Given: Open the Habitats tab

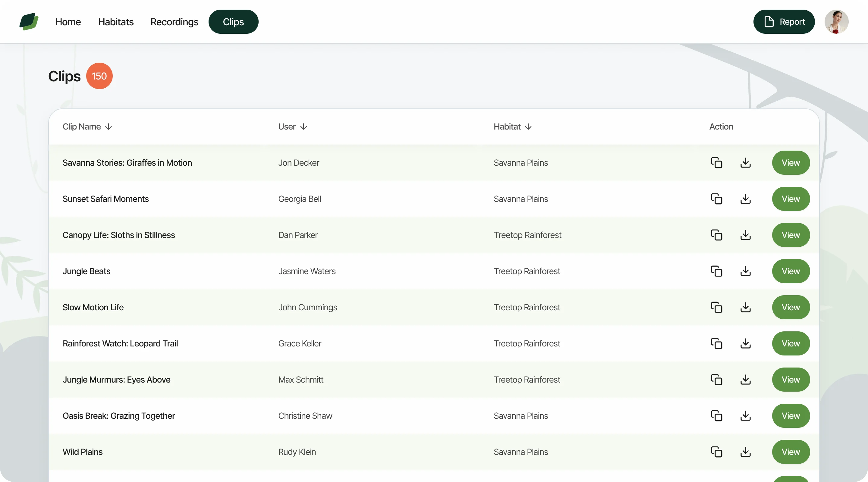Looking at the screenshot, I should click(x=116, y=22).
